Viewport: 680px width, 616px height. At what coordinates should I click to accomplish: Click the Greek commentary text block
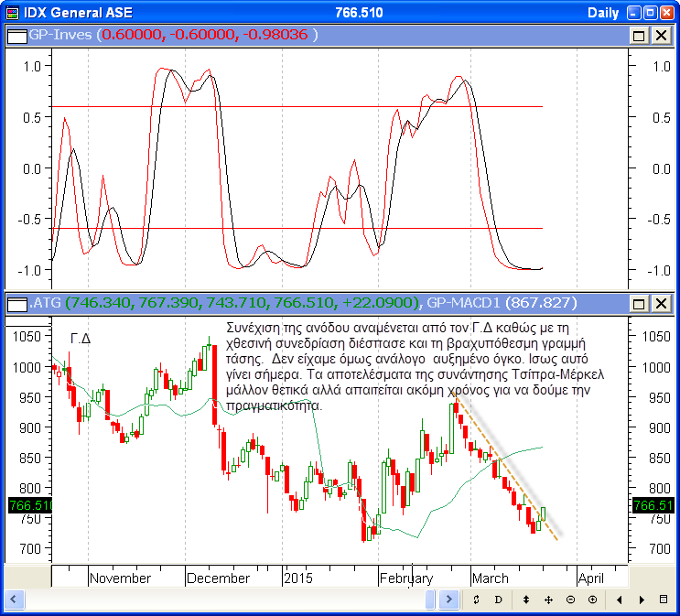(x=415, y=366)
